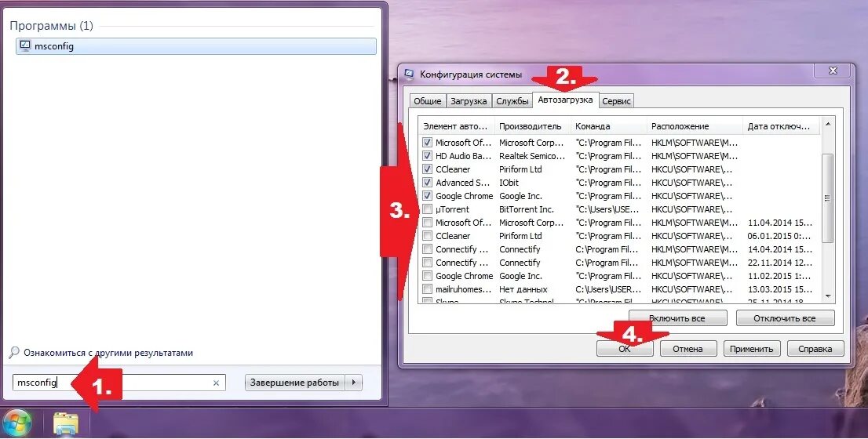Clear the Start menu search box

pos(216,383)
